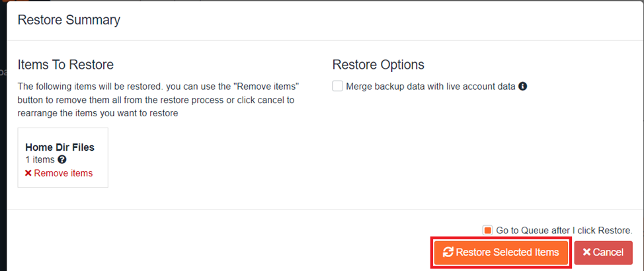The width and height of the screenshot is (644, 271).
Task: Enable Merge backup data with live account checkbox
Action: click(338, 86)
